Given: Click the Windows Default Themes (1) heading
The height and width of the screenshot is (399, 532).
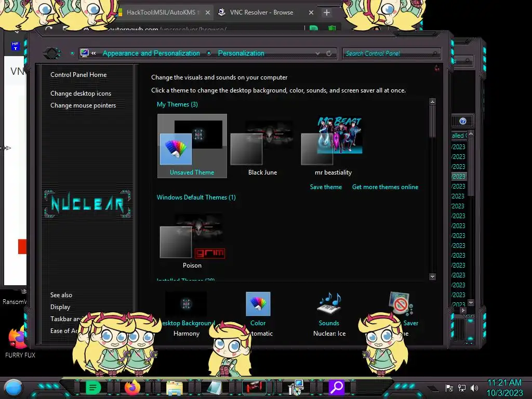Looking at the screenshot, I should (x=196, y=197).
